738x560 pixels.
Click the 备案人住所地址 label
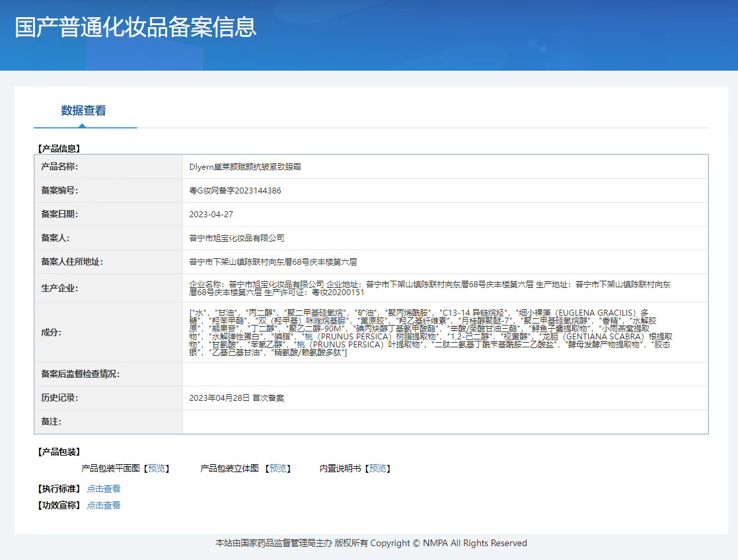click(x=72, y=262)
